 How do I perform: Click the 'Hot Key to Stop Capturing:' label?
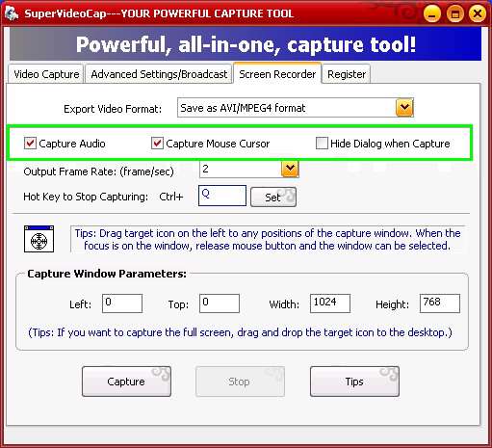86,197
